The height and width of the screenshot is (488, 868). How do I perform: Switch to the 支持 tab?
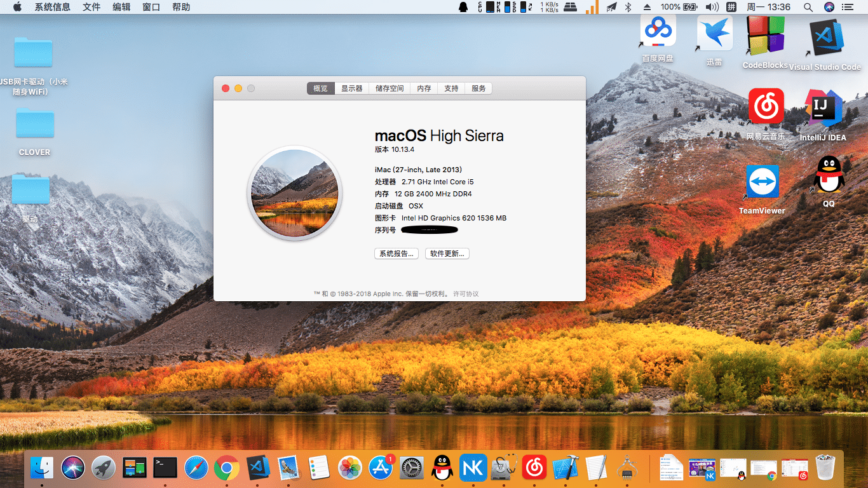451,88
